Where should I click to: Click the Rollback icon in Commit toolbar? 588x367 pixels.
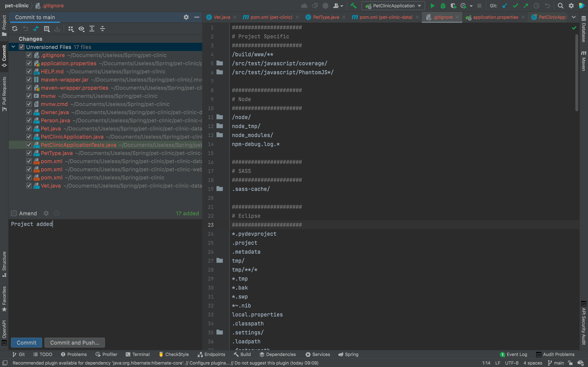(x=26, y=29)
